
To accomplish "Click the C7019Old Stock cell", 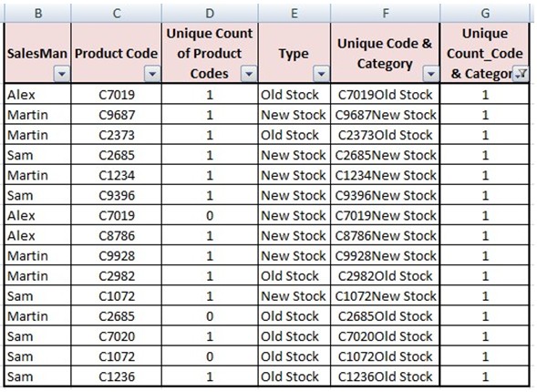I will pos(386,95).
